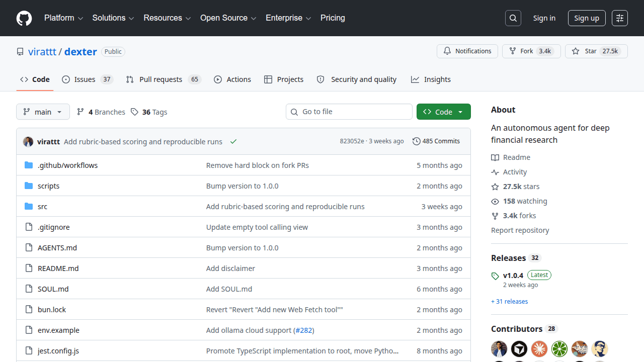Open 'Update empty tool calling view' commit
Image resolution: width=644 pixels, height=362 pixels.
[257, 227]
